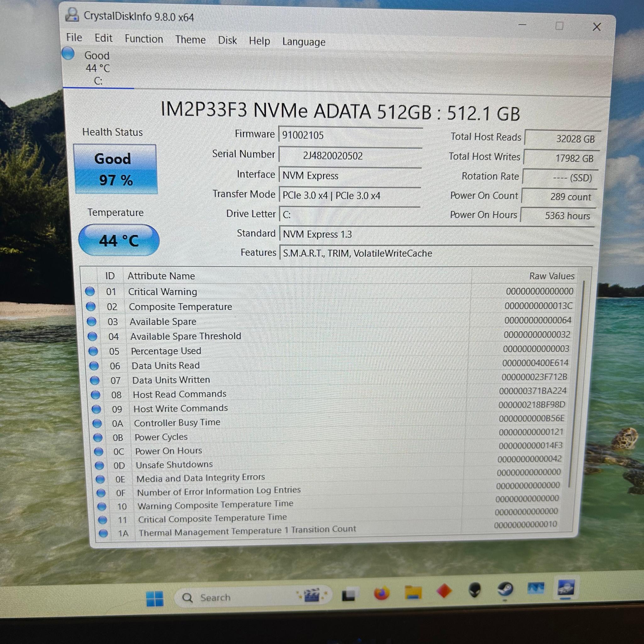Click the status circle for Controller Busy Time
Image resolution: width=644 pixels, height=644 pixels.
97,423
